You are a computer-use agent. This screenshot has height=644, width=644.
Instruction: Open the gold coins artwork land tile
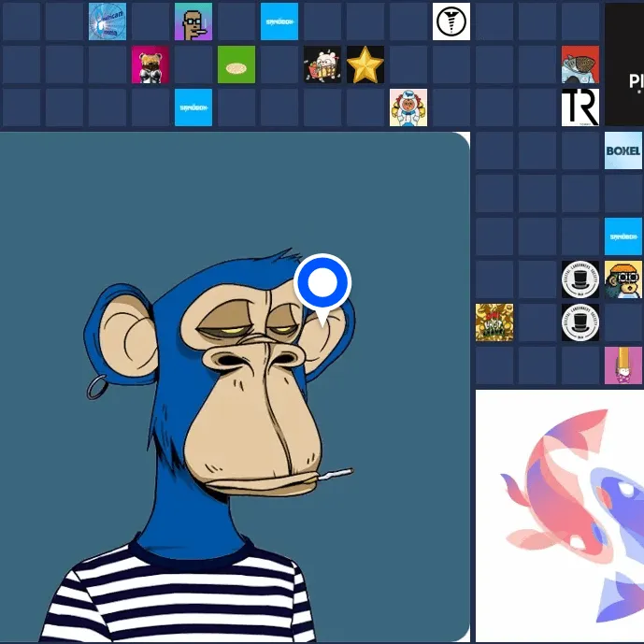(494, 322)
